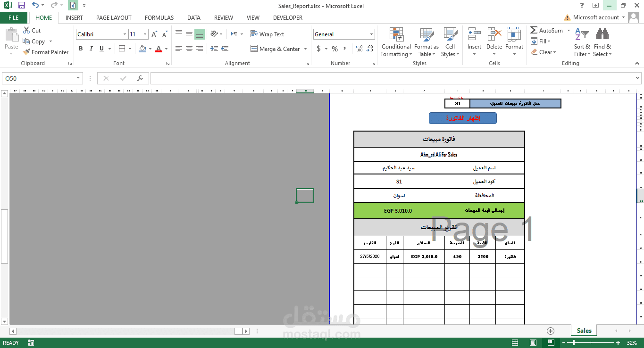Image resolution: width=644 pixels, height=348 pixels.
Task: Click the Format cells icon
Action: 514,35
